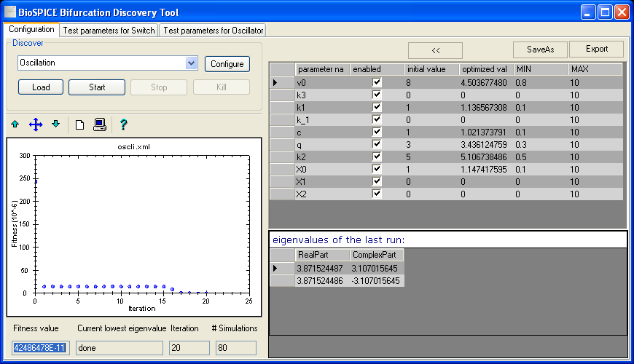Click the disabled Stop button
This screenshot has width=634, height=364.
(159, 87)
